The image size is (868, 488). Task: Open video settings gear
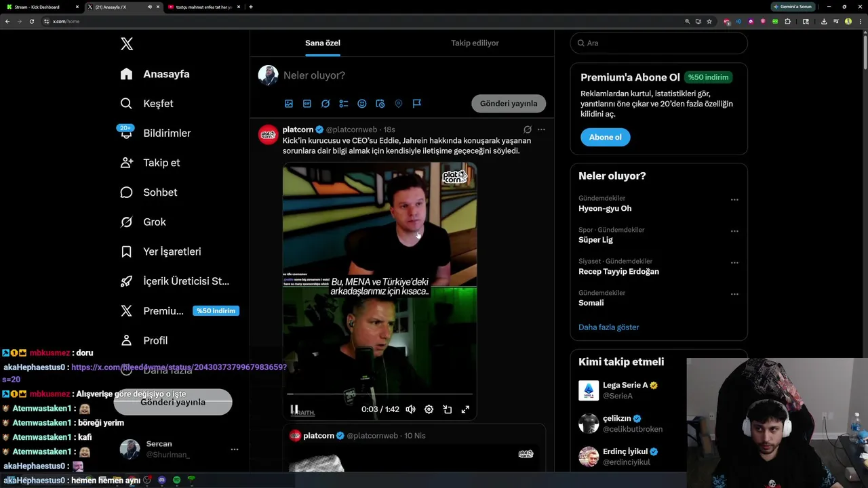pyautogui.click(x=429, y=409)
